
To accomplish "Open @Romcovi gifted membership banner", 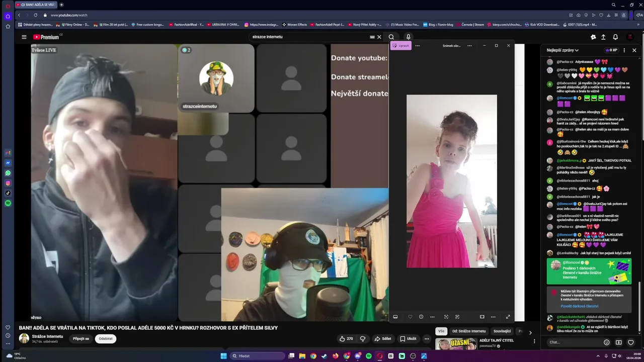I will click(x=589, y=271).
